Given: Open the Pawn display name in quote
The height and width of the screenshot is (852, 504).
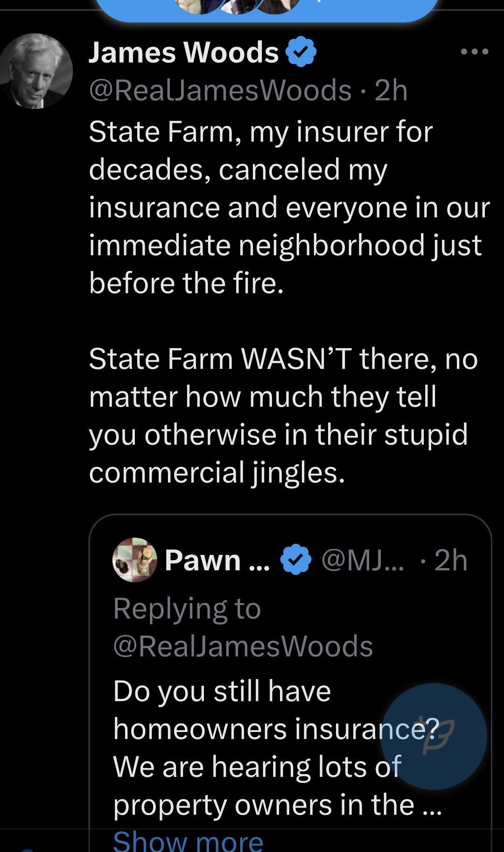Looking at the screenshot, I should (217, 560).
